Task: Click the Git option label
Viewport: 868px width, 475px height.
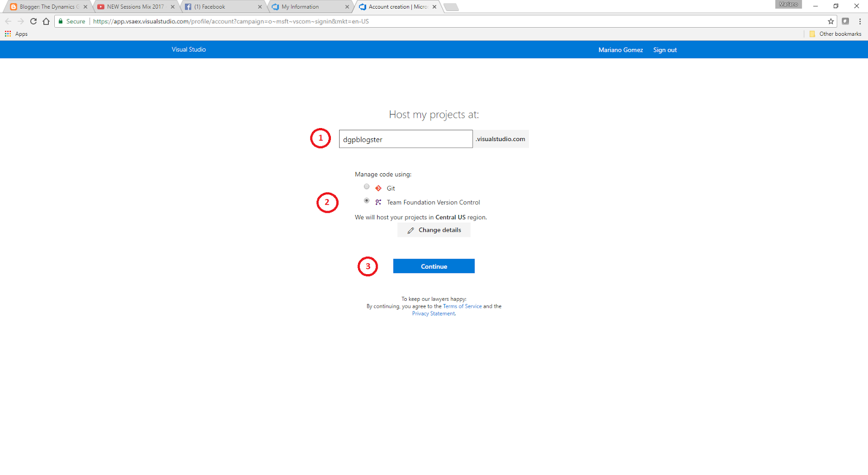Action: (x=391, y=188)
